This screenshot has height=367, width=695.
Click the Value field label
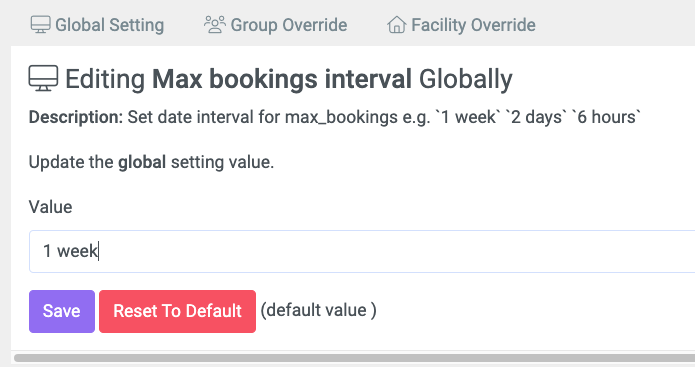51,207
